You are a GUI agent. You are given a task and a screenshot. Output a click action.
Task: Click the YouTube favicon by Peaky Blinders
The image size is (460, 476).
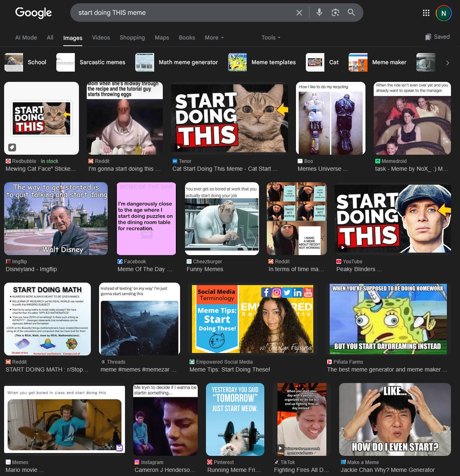(x=339, y=261)
